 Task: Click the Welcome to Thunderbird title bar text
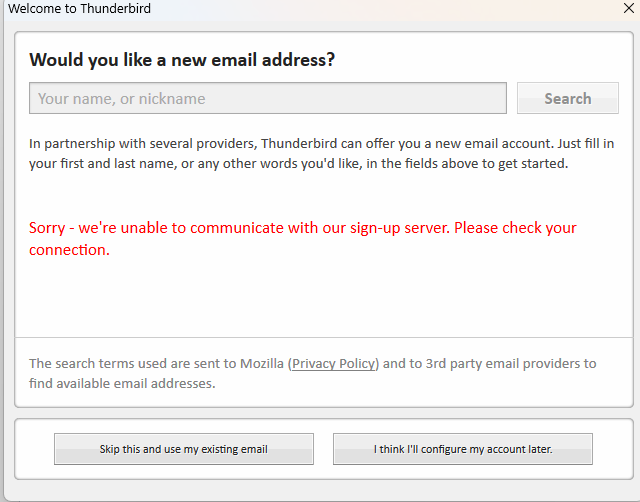click(x=80, y=9)
